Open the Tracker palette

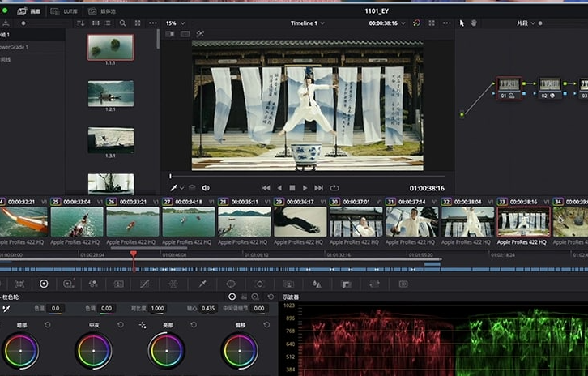click(x=259, y=284)
